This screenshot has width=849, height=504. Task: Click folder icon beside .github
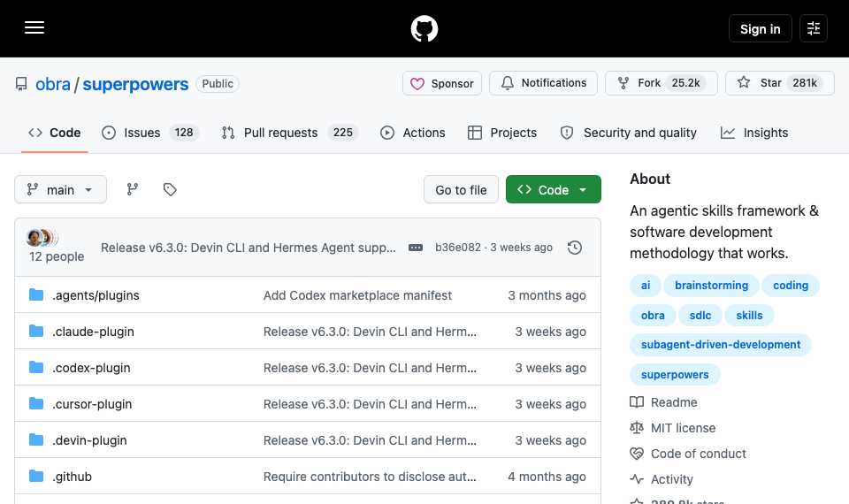coord(36,476)
